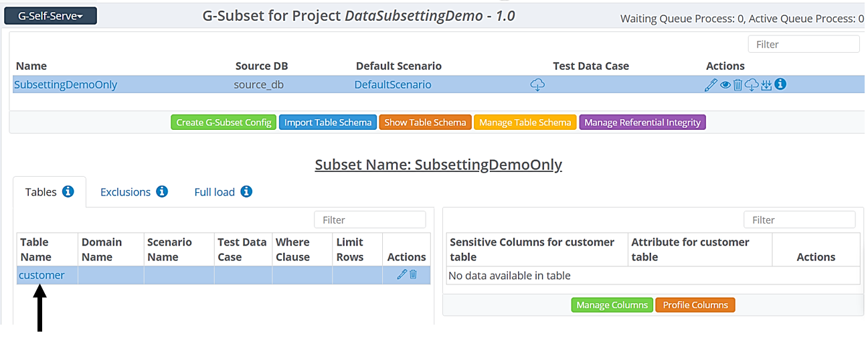Click the download-arrows icon in SubsettingDemoOnly actions

point(766,85)
